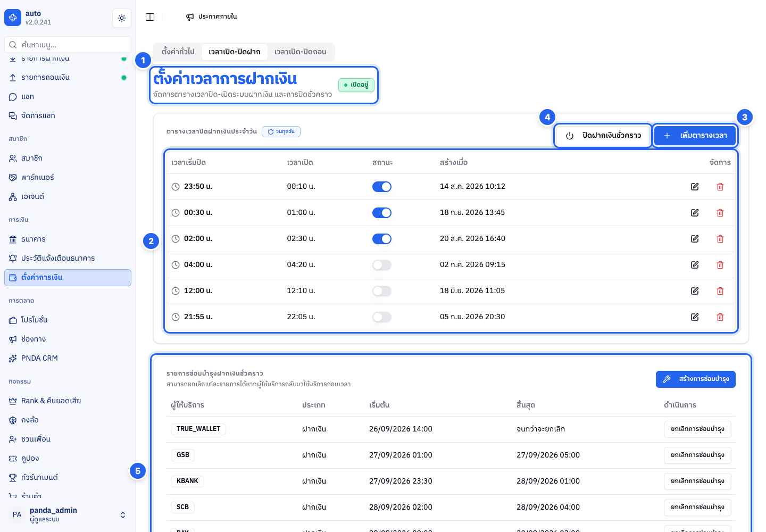Screen dimensions: 766x532
Task: Cancel maintenance for TRUE_WALLET
Action: pyautogui.click(x=697, y=429)
